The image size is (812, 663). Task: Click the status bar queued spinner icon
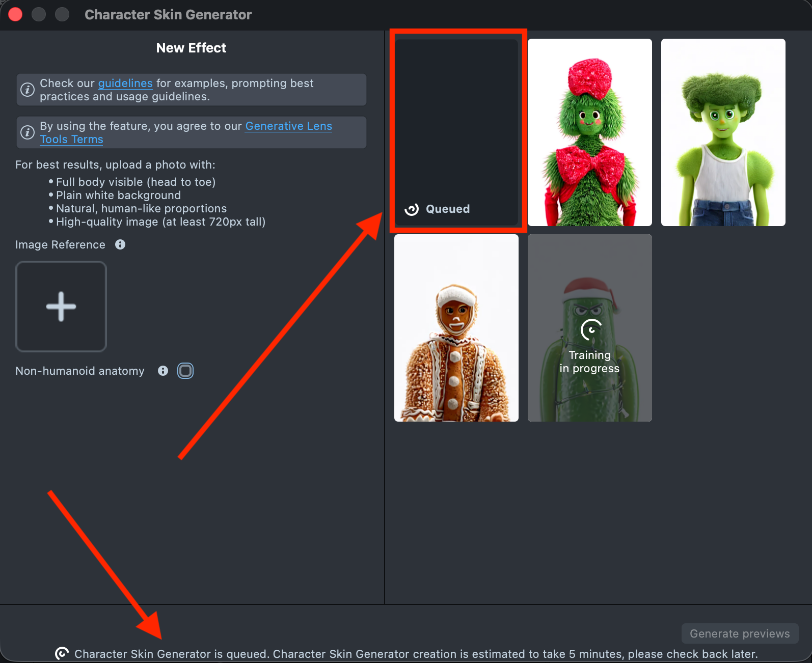(62, 653)
